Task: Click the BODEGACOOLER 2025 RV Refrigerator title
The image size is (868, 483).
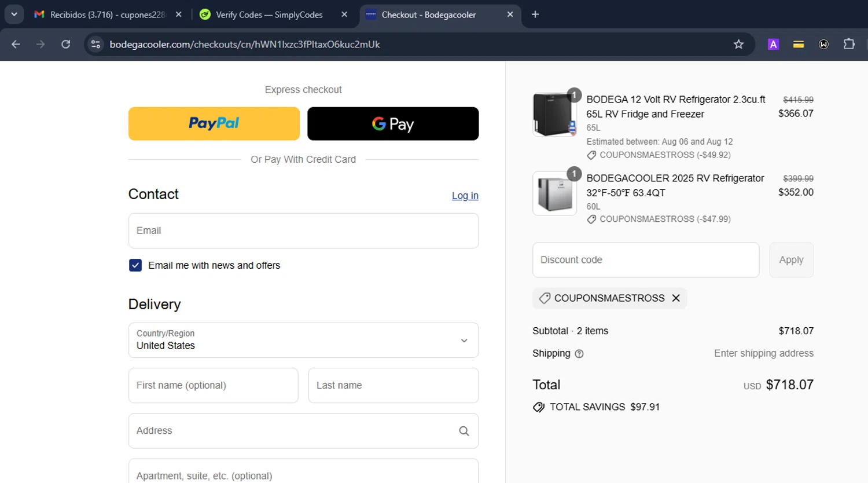Action: click(675, 185)
